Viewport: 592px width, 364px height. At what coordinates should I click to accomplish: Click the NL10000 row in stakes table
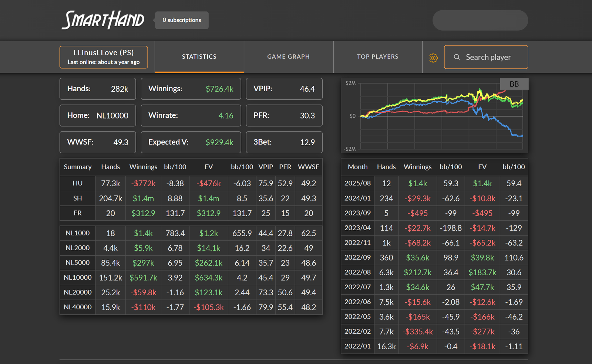191,278
